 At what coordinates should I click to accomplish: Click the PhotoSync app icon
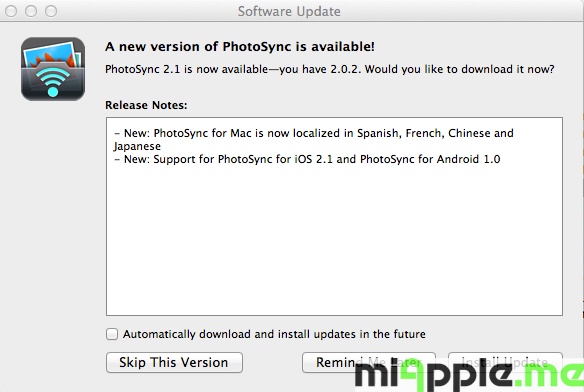(x=53, y=69)
